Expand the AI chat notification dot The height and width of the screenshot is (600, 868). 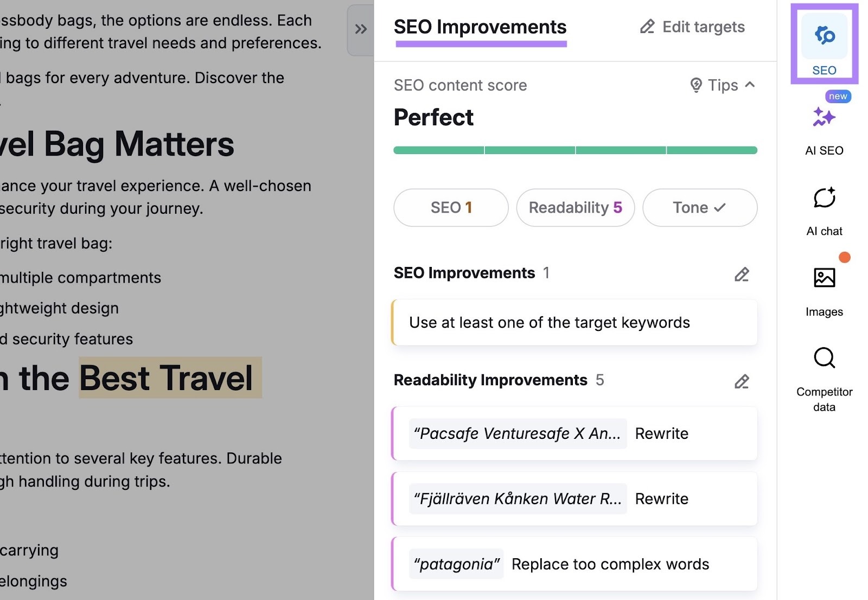844,258
